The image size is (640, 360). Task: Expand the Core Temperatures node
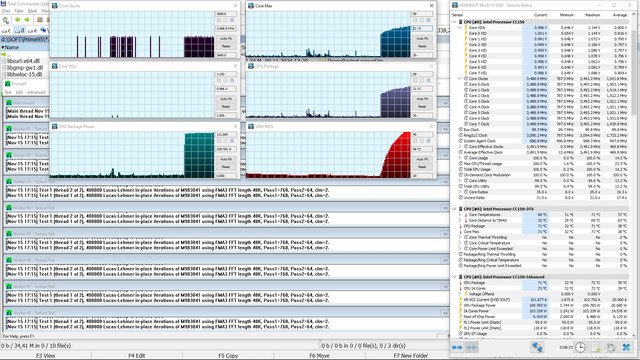[x=460, y=214]
